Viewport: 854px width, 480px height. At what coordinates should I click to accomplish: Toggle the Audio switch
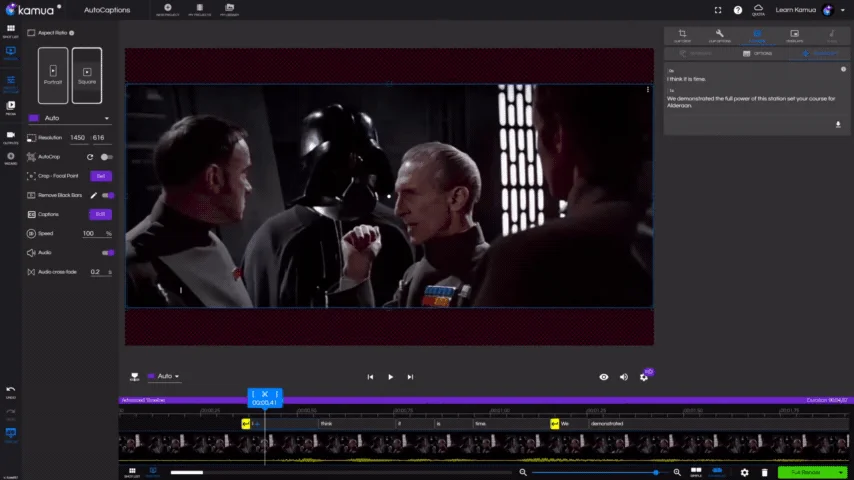coord(108,253)
